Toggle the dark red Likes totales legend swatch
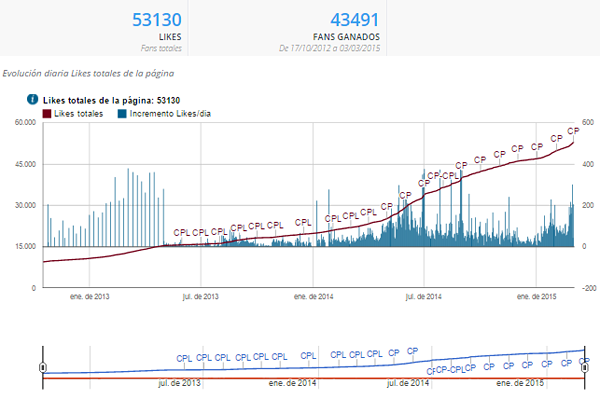 47,114
